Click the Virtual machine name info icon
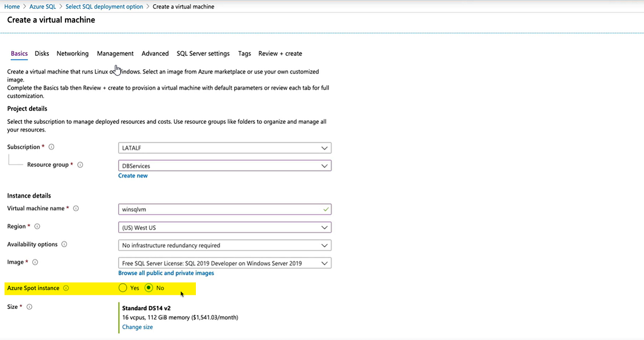This screenshot has width=644, height=340. tap(76, 209)
